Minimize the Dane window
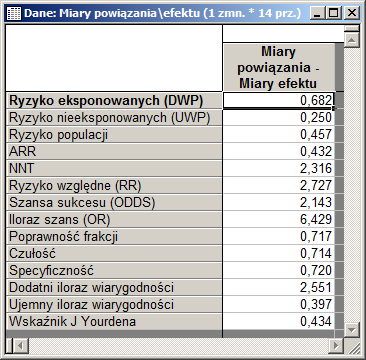Screen dimensions: 366x360 tap(317, 13)
